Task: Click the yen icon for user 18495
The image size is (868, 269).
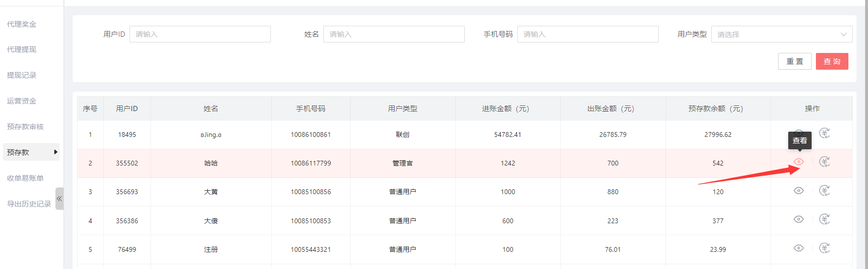Action: pyautogui.click(x=824, y=133)
